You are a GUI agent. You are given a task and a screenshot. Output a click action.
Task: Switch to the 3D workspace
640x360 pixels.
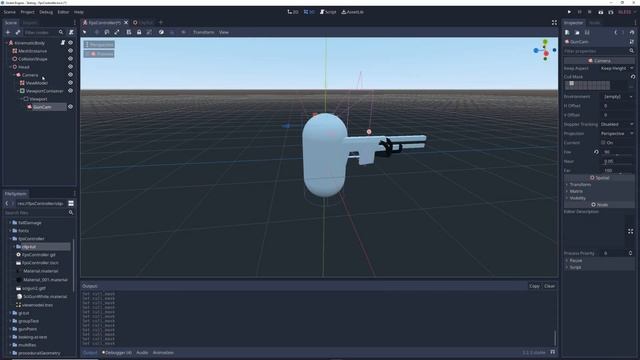pos(309,12)
